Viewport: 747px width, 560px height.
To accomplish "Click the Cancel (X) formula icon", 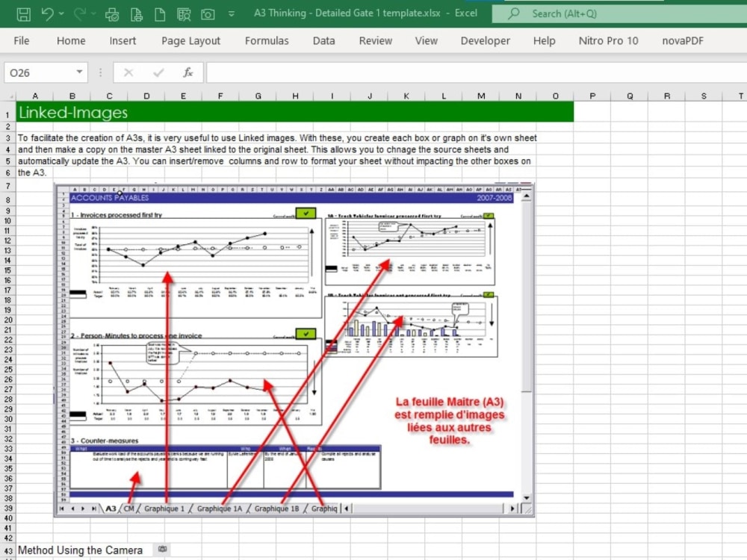I will [128, 73].
